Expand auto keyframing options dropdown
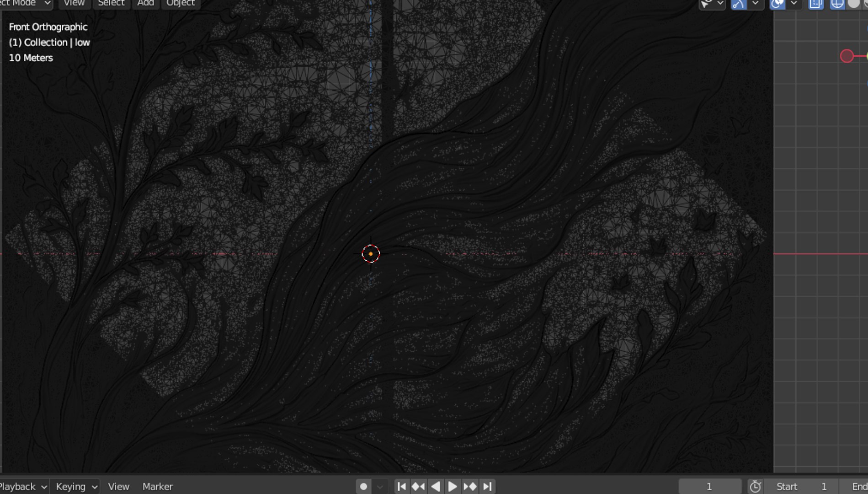 click(380, 486)
